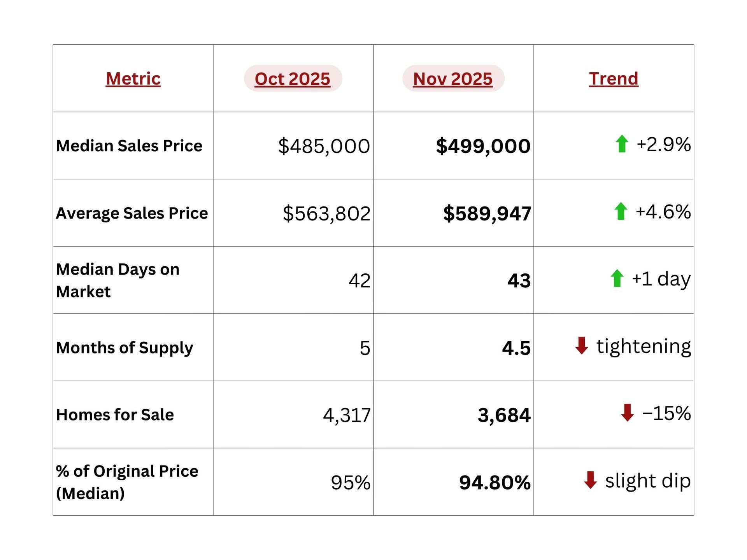Click the green up arrow beside +1 day
747x560 pixels.
[617, 278]
